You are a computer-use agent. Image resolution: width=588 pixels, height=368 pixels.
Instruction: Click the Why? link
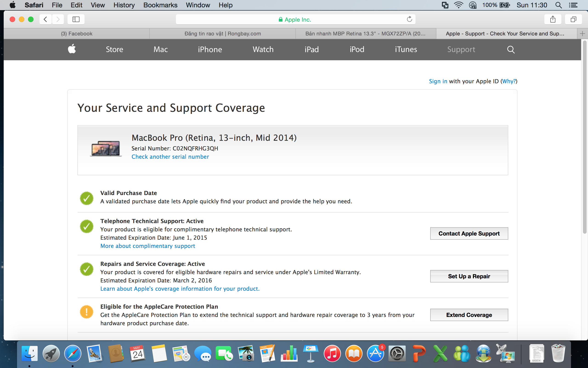point(509,81)
